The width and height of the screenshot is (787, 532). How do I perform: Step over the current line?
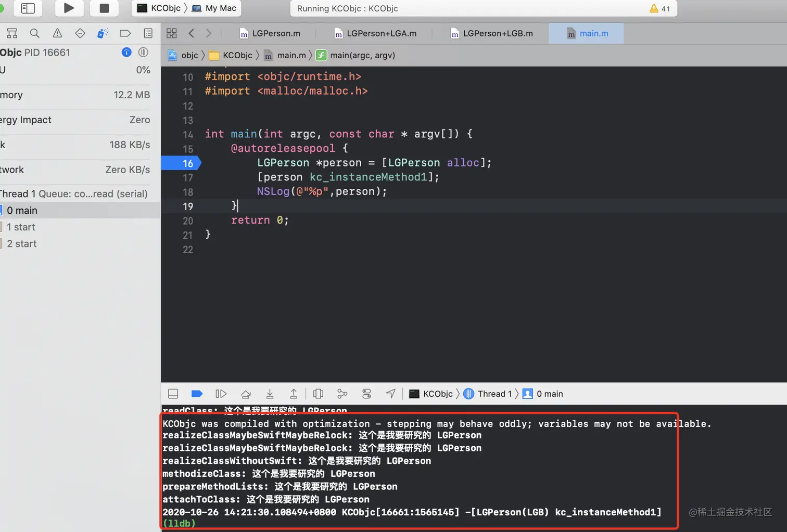point(246,394)
